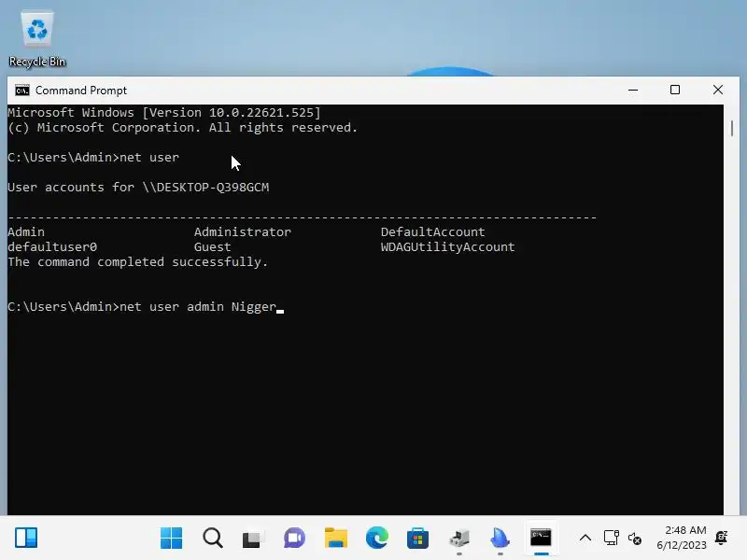Screen dimensions: 747x560
Task: Open the Widgets panel on taskbar
Action: [26, 539]
